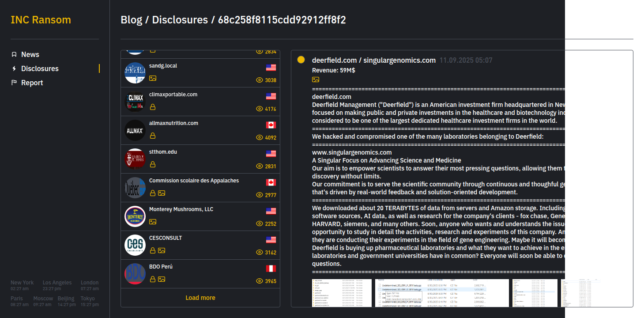Viewport: 644px width, 318px height.
Task: Click the eye views icon showing 3038
Action: pos(260,80)
